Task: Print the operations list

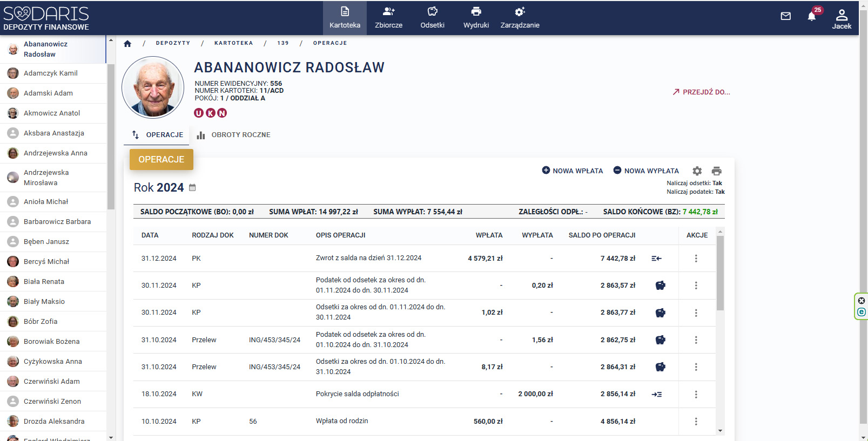Action: pyautogui.click(x=716, y=171)
